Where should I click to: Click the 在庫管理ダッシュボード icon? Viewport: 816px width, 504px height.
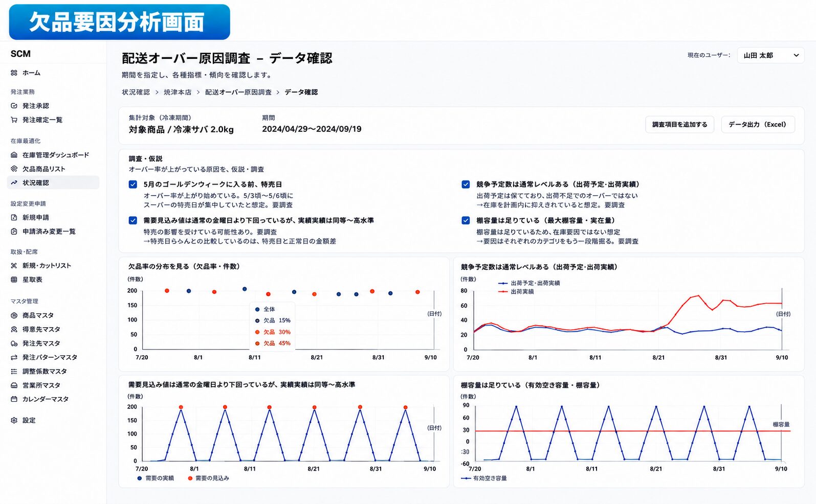[x=14, y=155]
